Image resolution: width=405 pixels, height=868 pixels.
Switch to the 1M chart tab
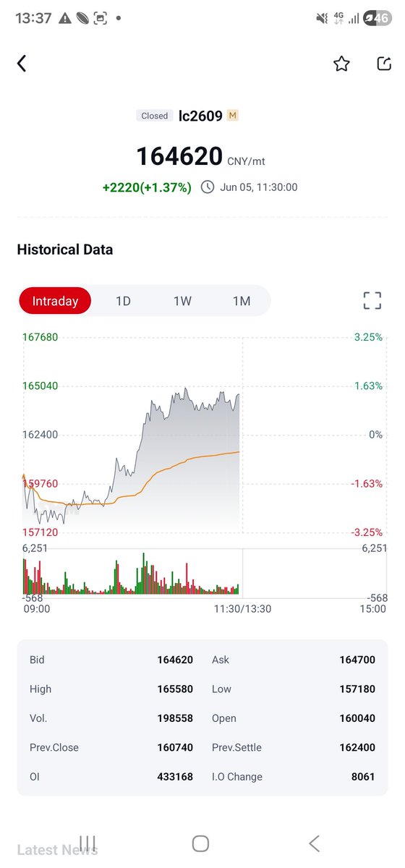coord(242,301)
